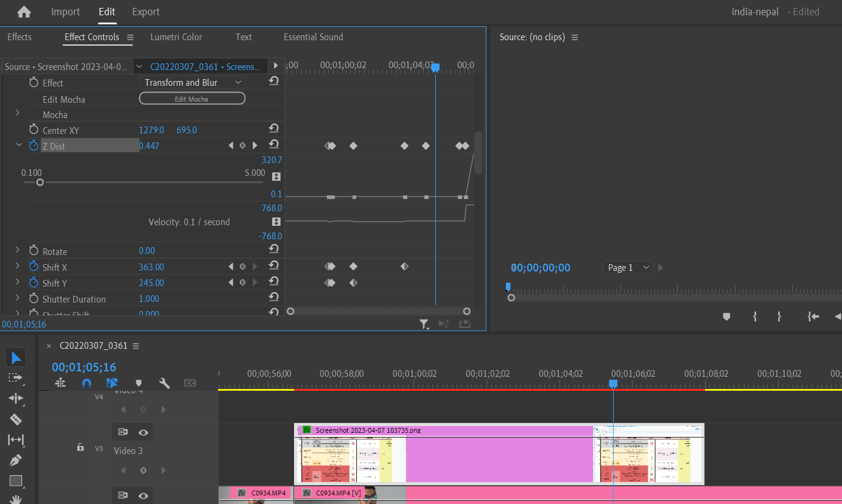Image resolution: width=842 pixels, height=504 pixels.
Task: Activate the Track Select Forward tool
Action: coord(16,378)
